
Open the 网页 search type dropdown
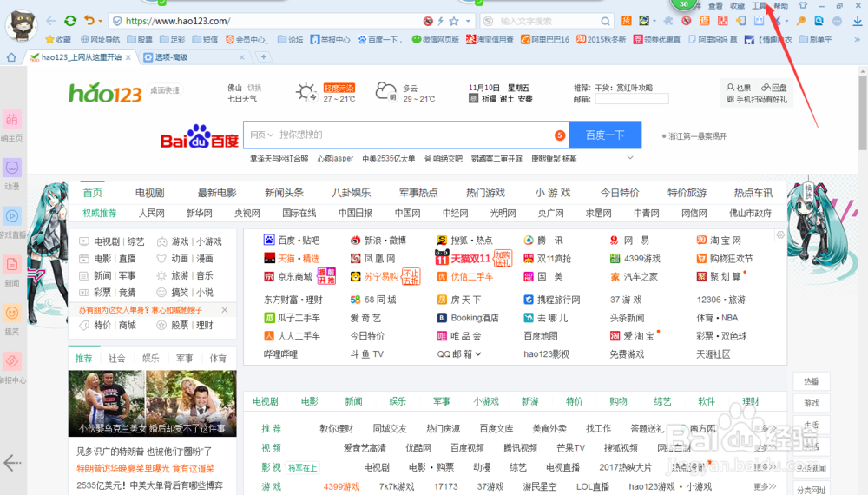[261, 135]
